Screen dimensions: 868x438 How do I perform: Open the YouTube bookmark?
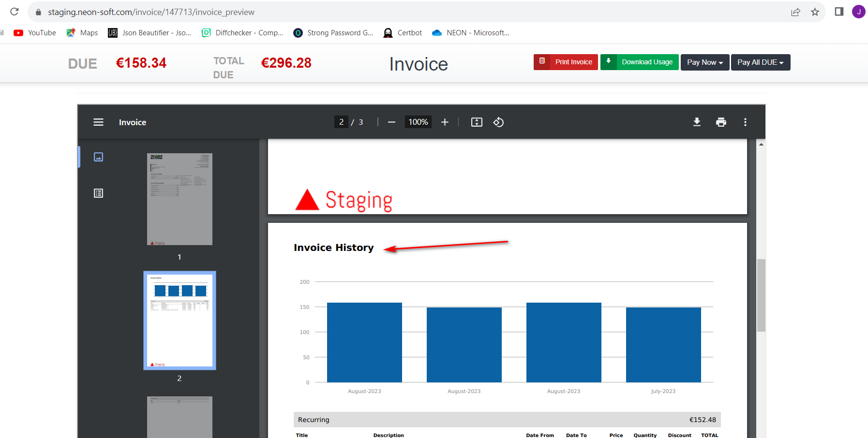point(35,33)
